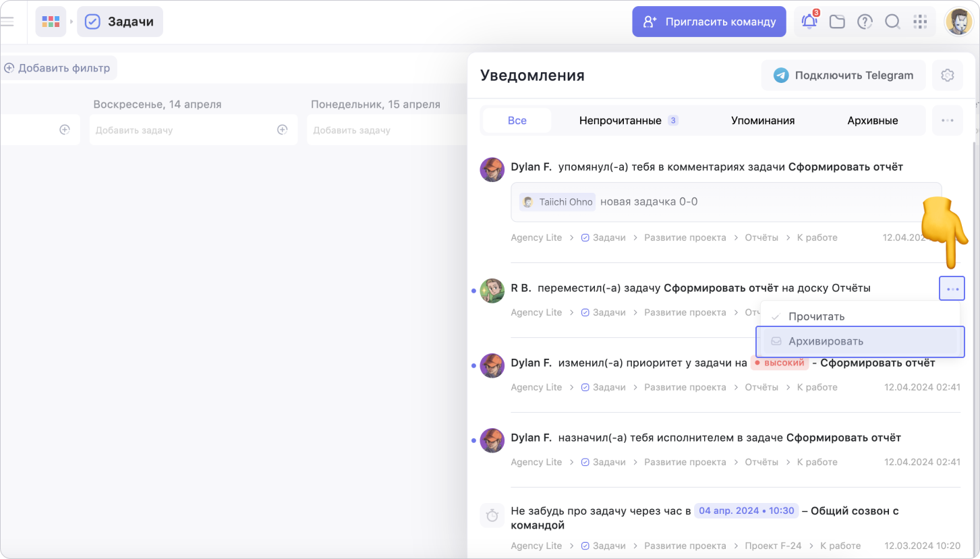
Task: Click the colorful workspace grid icon
Action: [51, 22]
